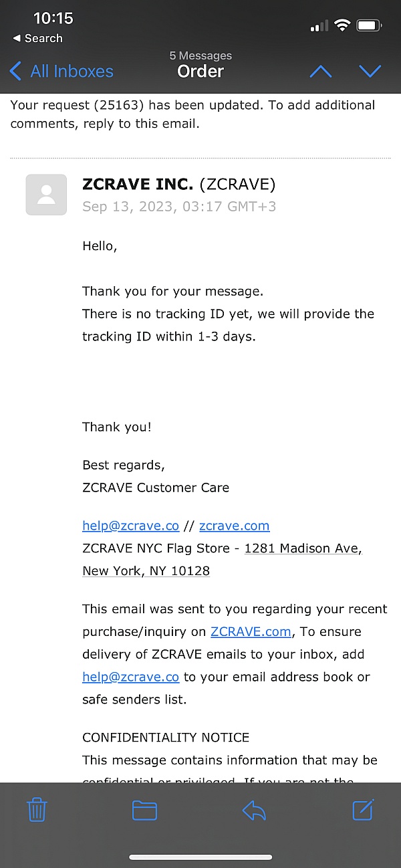Tap the New York, NY 10128 address
This screenshot has width=401, height=868.
coord(146,571)
